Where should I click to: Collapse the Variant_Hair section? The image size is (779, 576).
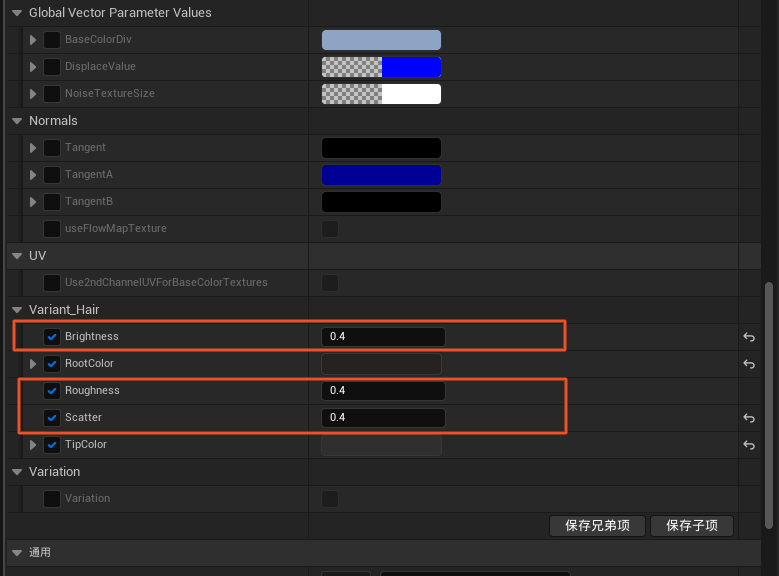pyautogui.click(x=17, y=310)
